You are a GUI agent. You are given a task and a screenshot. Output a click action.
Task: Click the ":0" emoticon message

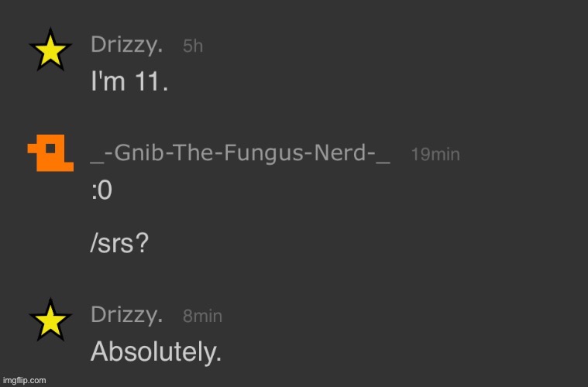tap(101, 190)
